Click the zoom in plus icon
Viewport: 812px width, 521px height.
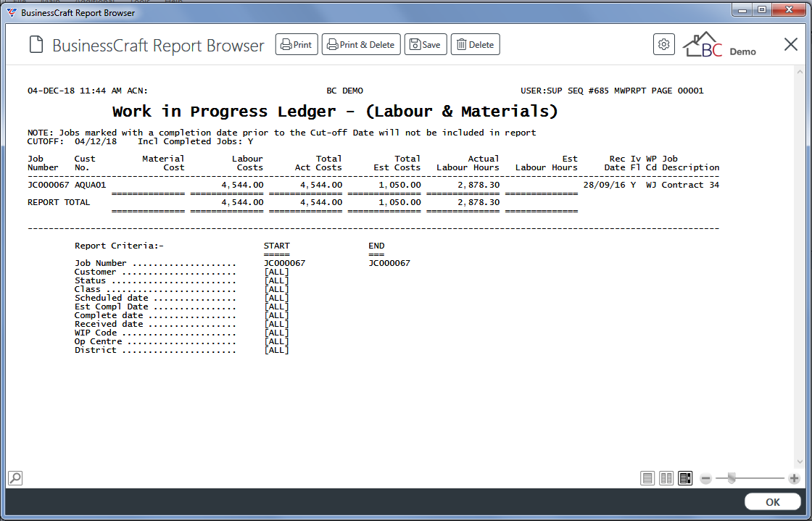pyautogui.click(x=794, y=478)
